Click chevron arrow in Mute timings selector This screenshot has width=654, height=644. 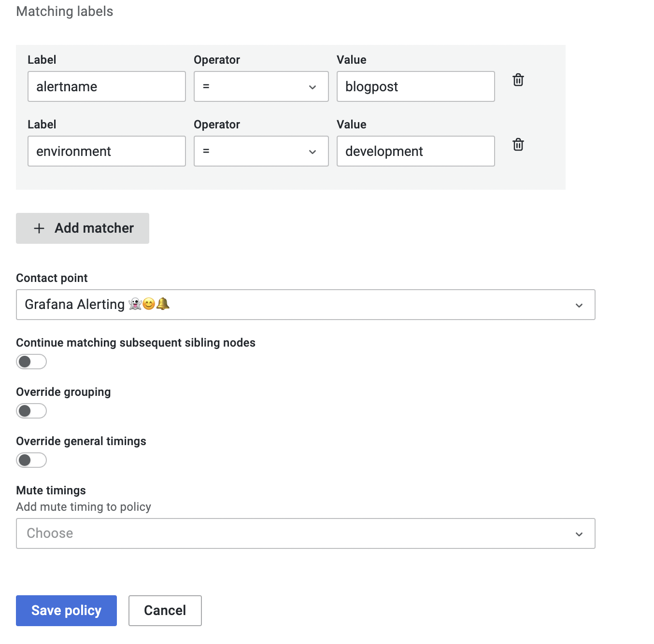click(x=579, y=534)
